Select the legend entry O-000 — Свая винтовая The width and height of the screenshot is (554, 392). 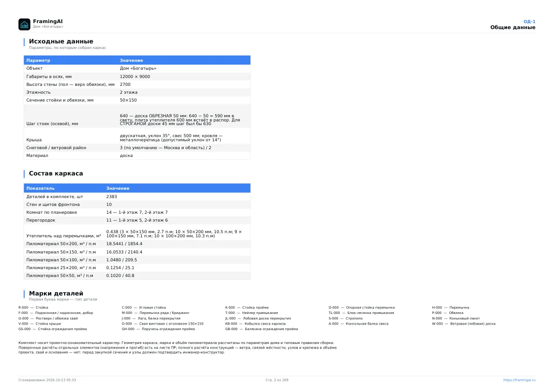tap(163, 324)
